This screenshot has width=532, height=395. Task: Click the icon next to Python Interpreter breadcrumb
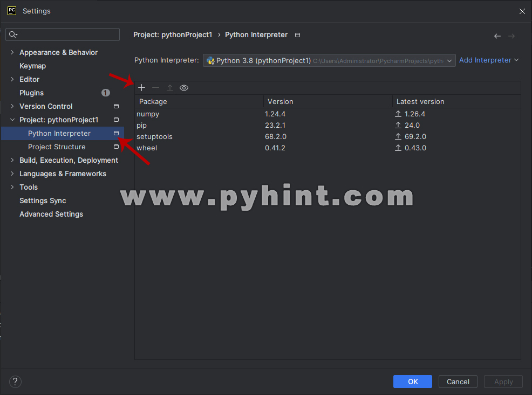click(x=297, y=35)
